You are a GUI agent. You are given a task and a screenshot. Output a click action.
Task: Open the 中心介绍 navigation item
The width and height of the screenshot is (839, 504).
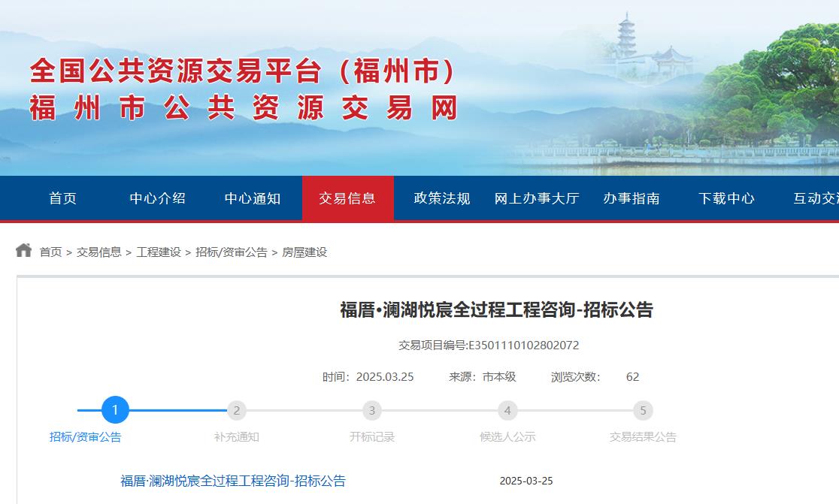point(157,198)
